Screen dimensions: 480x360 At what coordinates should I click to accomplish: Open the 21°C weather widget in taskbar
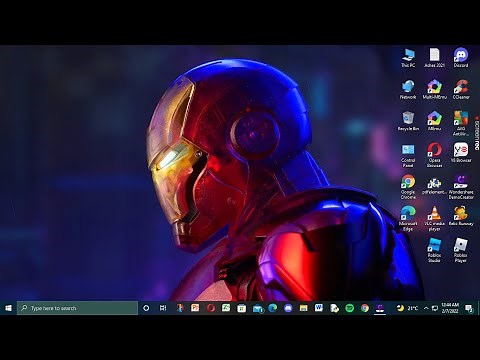407,308
